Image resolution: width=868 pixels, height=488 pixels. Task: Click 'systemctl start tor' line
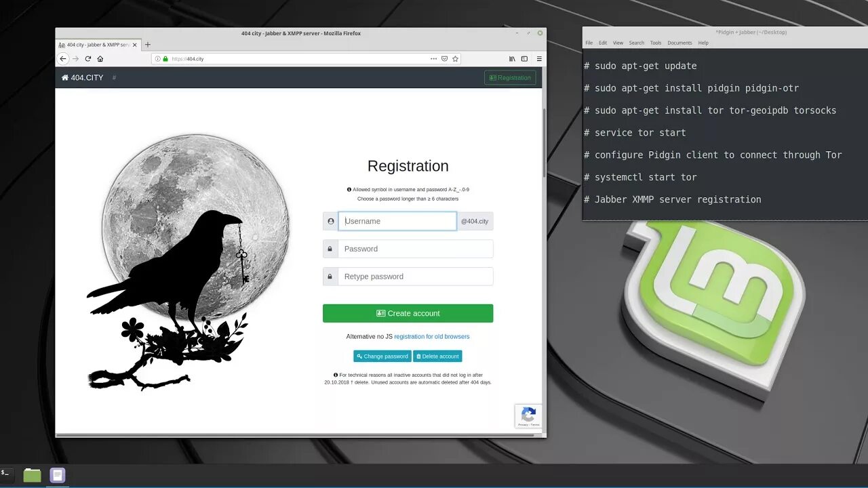tap(640, 178)
